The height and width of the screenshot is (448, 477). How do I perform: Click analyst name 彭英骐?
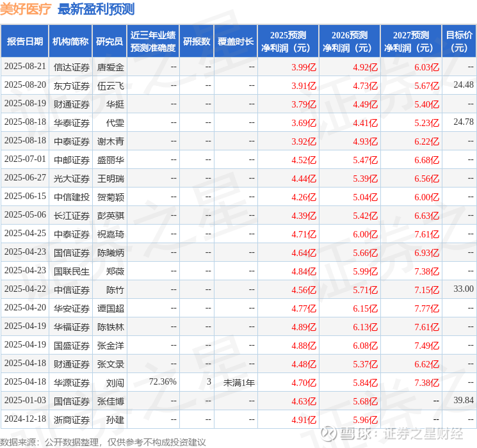pos(110,216)
